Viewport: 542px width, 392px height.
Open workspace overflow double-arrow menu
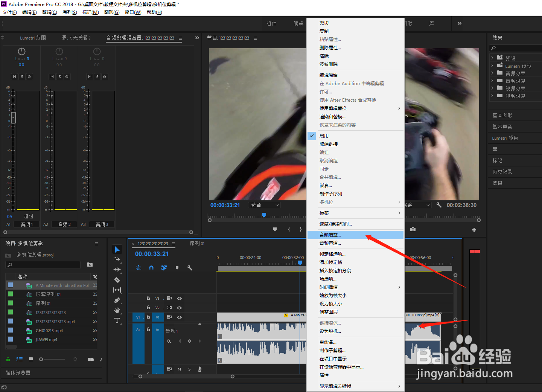click(x=459, y=23)
